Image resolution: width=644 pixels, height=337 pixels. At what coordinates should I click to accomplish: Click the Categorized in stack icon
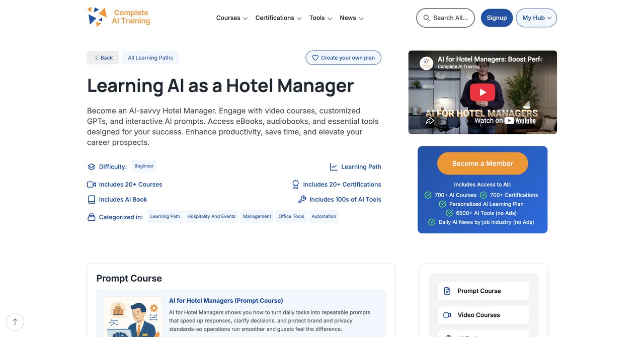pos(91,217)
